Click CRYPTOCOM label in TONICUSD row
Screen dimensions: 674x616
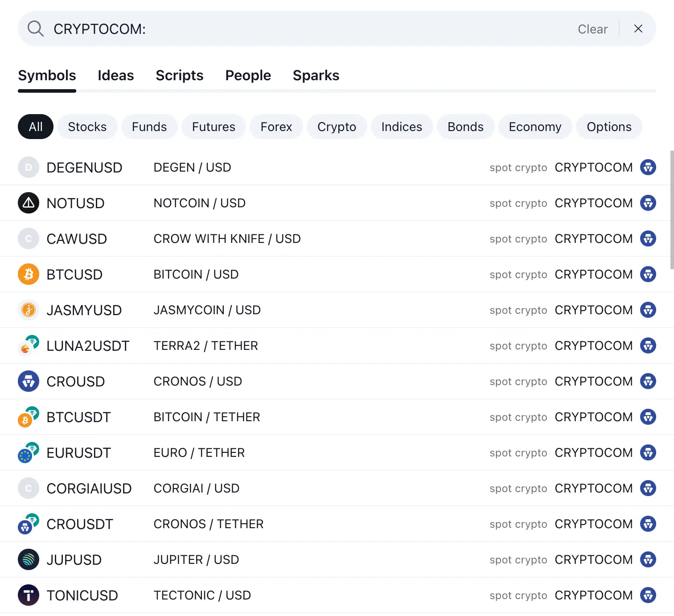pos(593,595)
